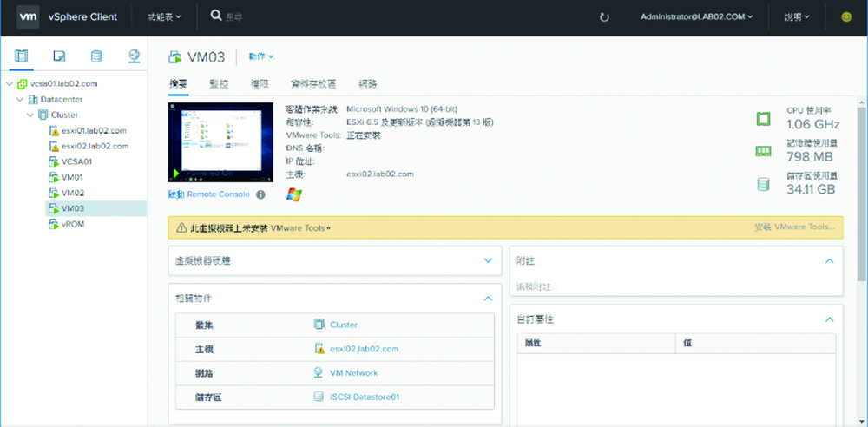Click the Windows logo icon under the console

(x=294, y=194)
